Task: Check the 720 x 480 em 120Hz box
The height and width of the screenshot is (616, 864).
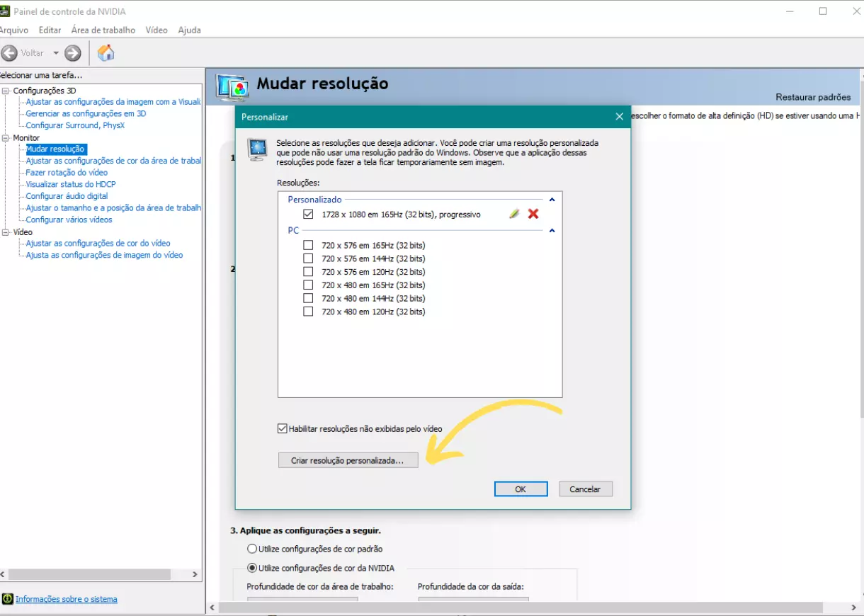Action: click(308, 312)
